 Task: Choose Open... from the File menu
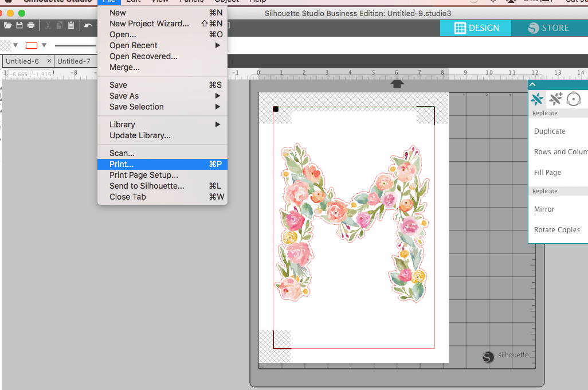(162, 34)
